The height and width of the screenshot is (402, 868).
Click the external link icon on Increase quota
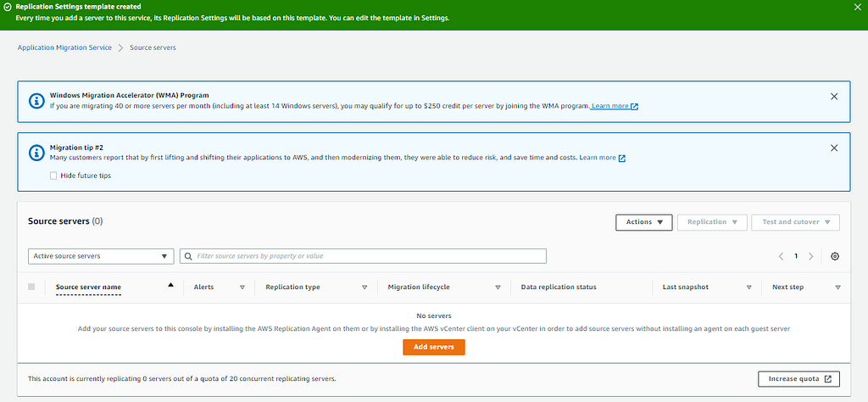pos(827,379)
